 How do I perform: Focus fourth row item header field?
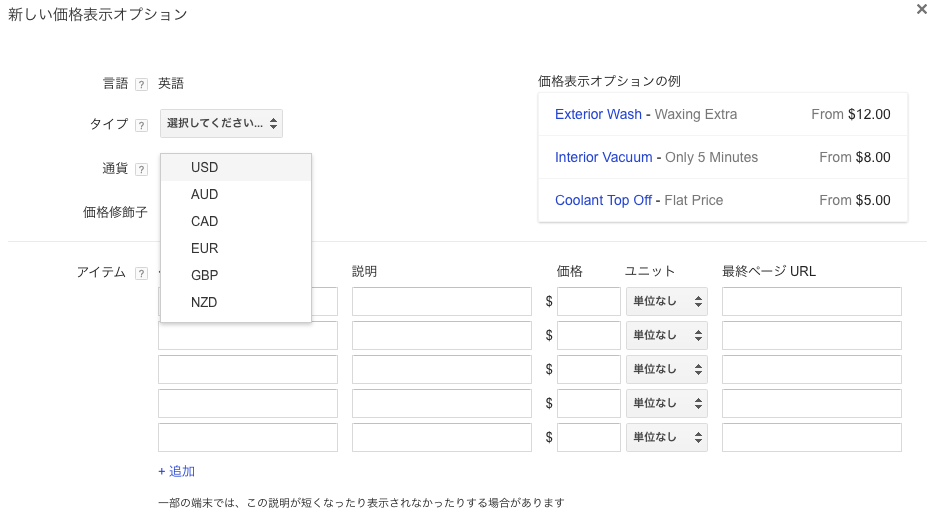(x=248, y=403)
